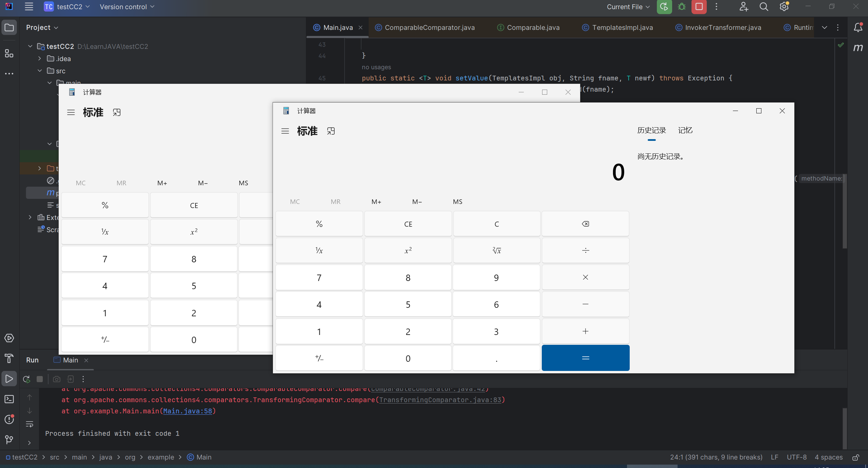Click the memory recall MR button
The height and width of the screenshot is (468, 868).
click(335, 201)
